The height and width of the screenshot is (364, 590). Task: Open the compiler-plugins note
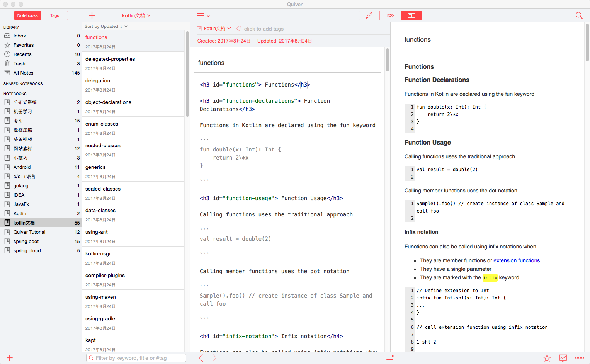click(x=133, y=279)
